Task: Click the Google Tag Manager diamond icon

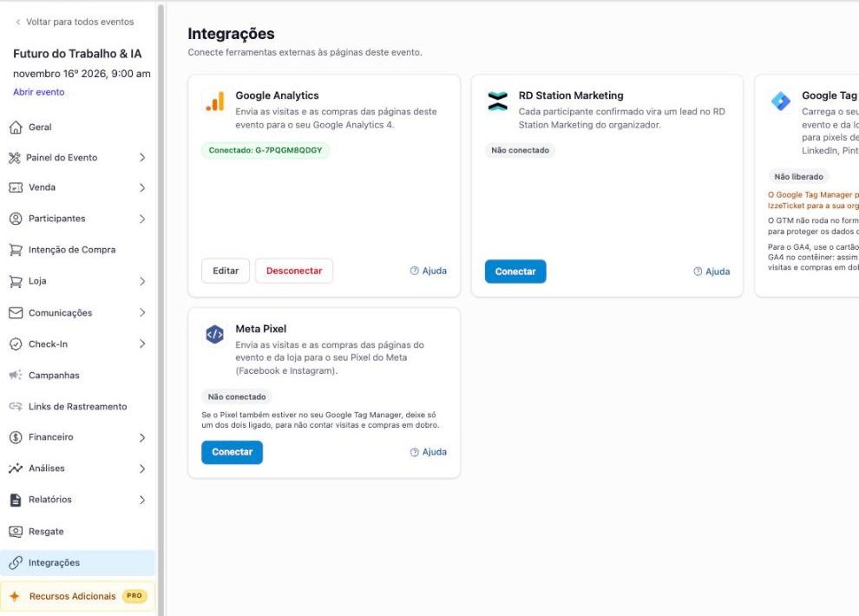Action: tap(781, 101)
